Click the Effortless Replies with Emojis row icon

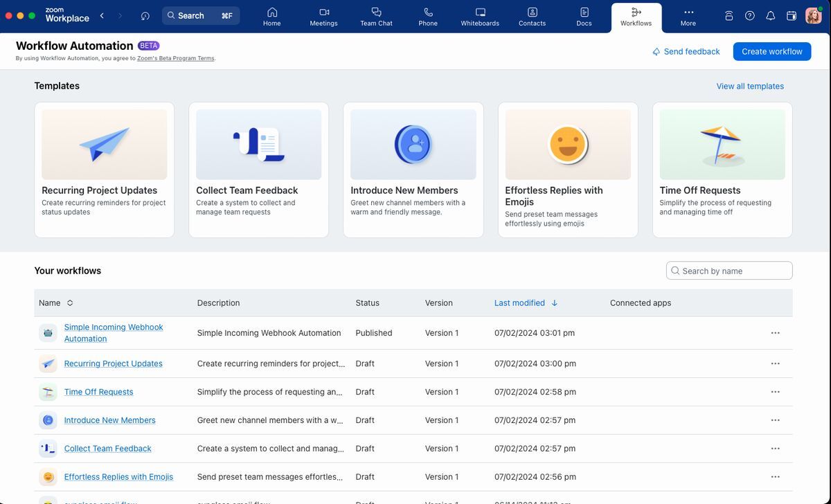click(x=48, y=477)
